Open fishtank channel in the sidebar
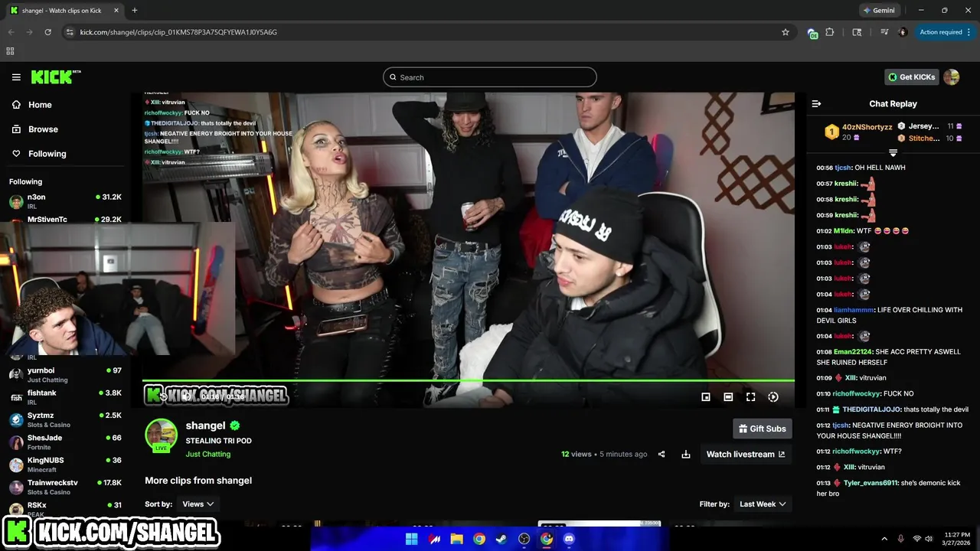980x551 pixels. pyautogui.click(x=66, y=396)
